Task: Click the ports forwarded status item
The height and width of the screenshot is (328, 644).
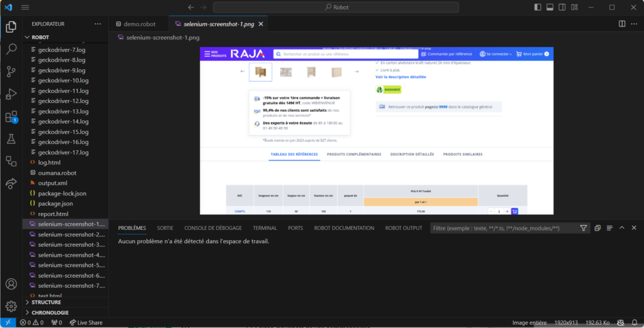Action: 57,323
